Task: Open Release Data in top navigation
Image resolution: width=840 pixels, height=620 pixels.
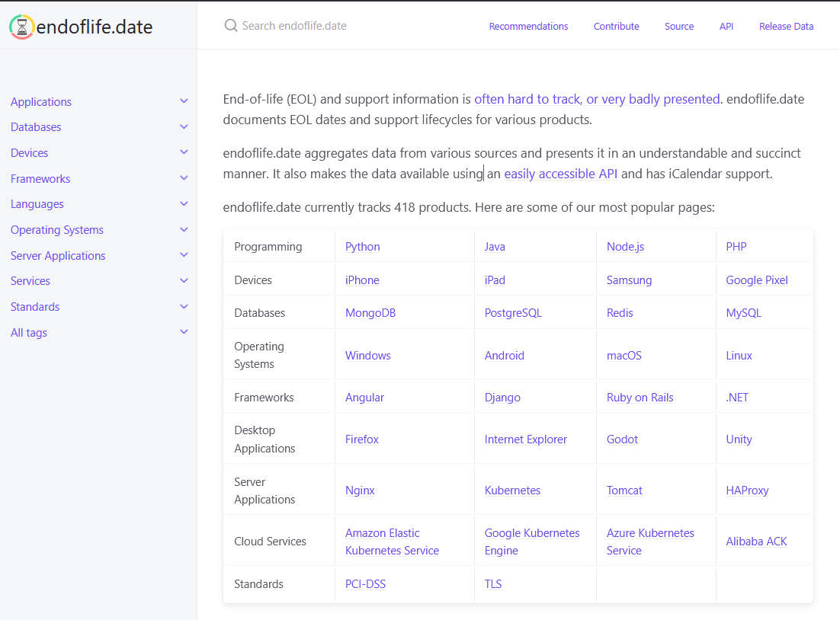Action: [786, 26]
